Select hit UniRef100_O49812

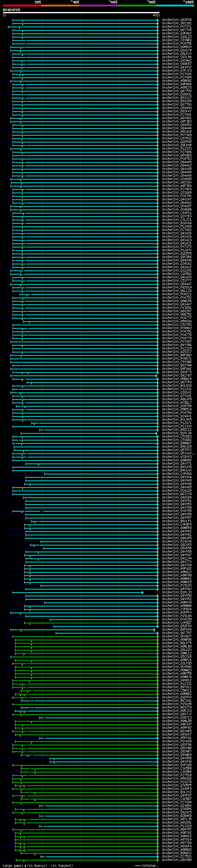click(x=177, y=680)
